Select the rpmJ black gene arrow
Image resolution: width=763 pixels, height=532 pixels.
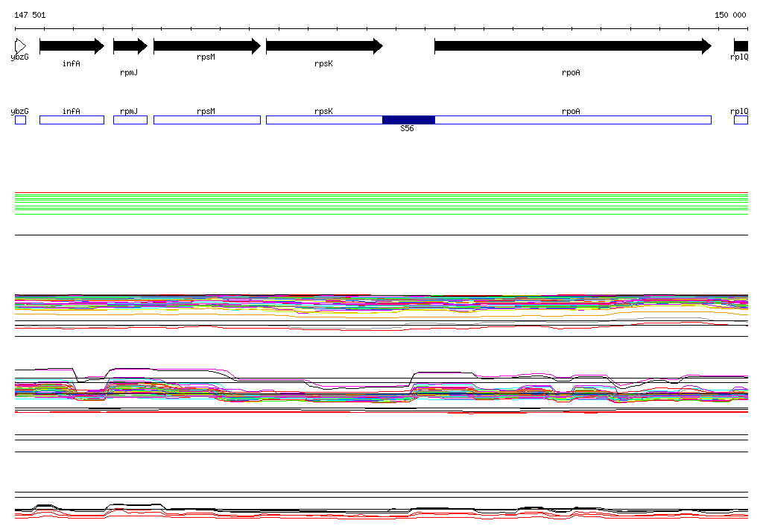[130, 46]
